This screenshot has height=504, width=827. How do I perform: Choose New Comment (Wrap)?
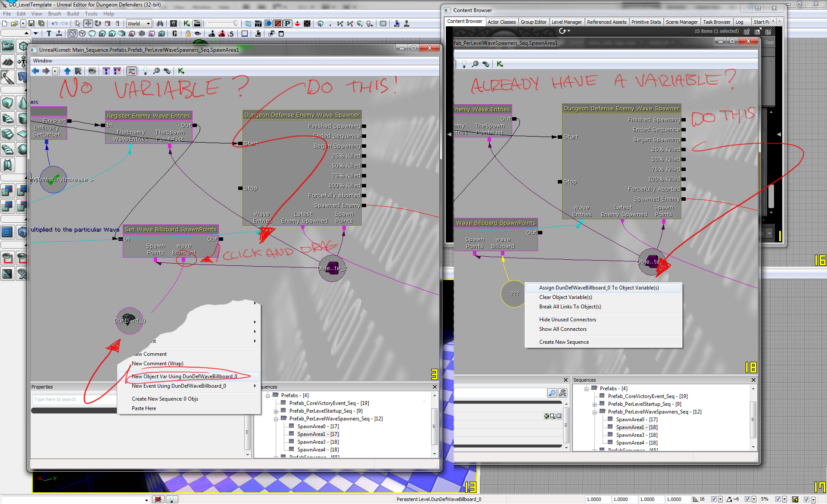click(x=189, y=364)
